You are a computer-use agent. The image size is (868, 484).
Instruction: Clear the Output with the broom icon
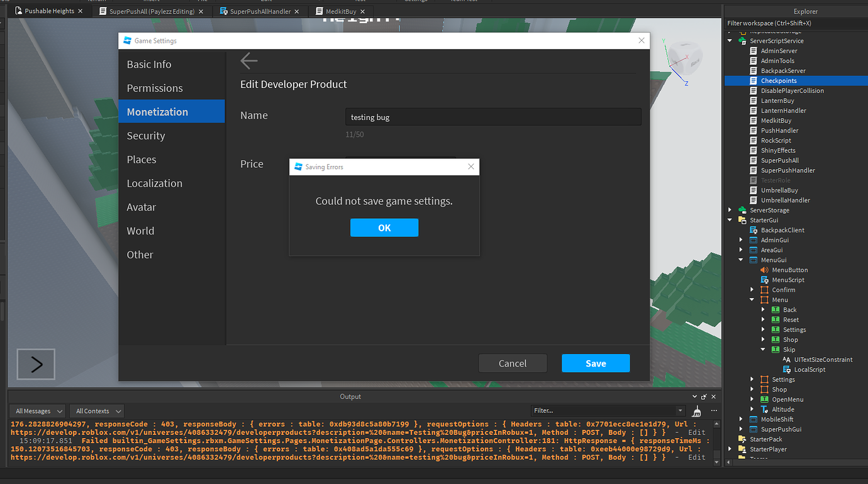point(697,411)
